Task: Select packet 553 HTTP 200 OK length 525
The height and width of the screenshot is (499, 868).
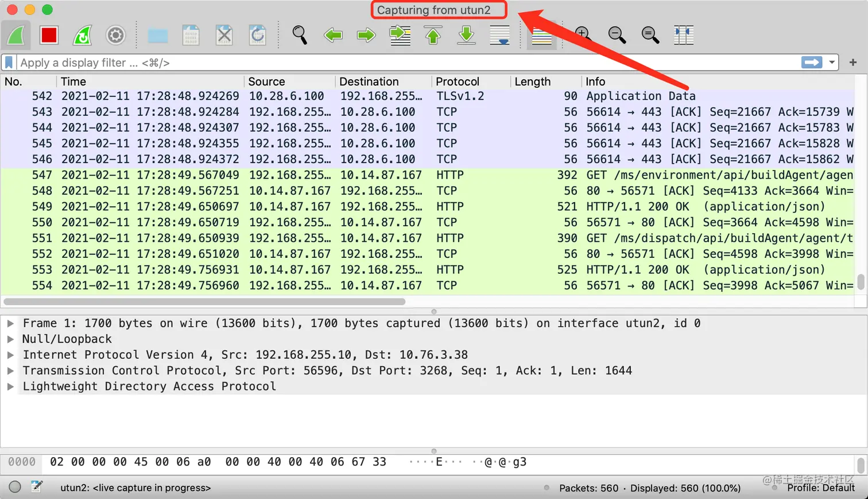Action: [x=427, y=270]
